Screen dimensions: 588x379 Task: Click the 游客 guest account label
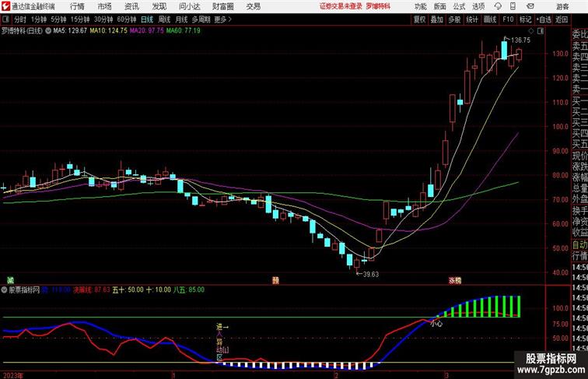[x=562, y=6]
